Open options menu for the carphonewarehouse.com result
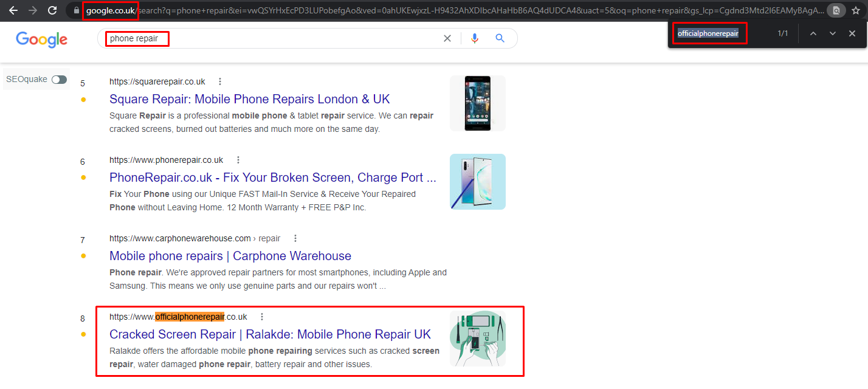868x389 pixels. click(295, 238)
